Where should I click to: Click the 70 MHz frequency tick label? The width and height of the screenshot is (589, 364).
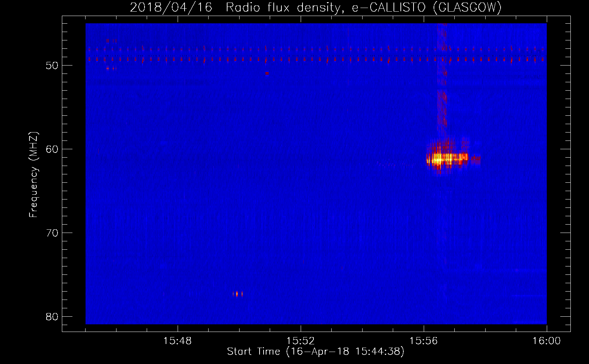(52, 233)
